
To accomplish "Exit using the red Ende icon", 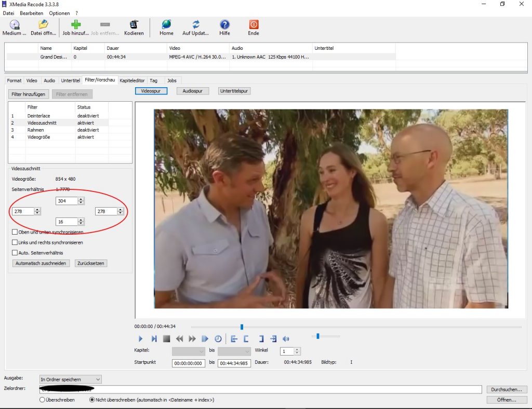I will click(x=254, y=24).
